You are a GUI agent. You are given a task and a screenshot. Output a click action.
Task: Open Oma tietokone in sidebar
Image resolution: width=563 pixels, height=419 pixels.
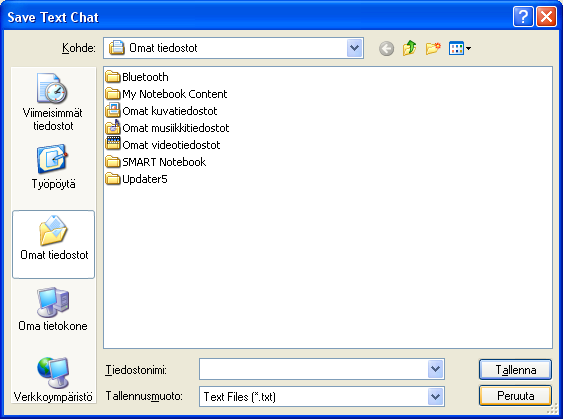(x=53, y=309)
